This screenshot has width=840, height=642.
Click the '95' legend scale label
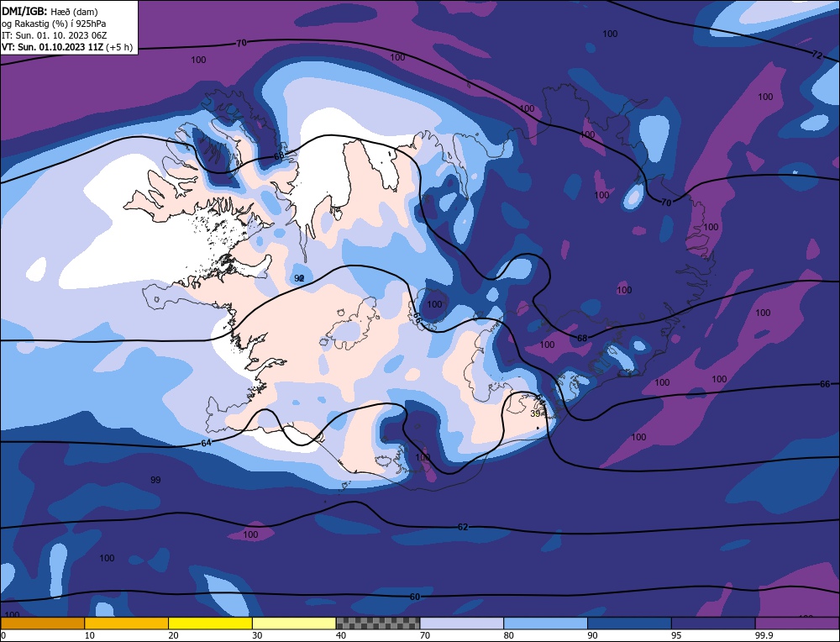click(x=676, y=635)
